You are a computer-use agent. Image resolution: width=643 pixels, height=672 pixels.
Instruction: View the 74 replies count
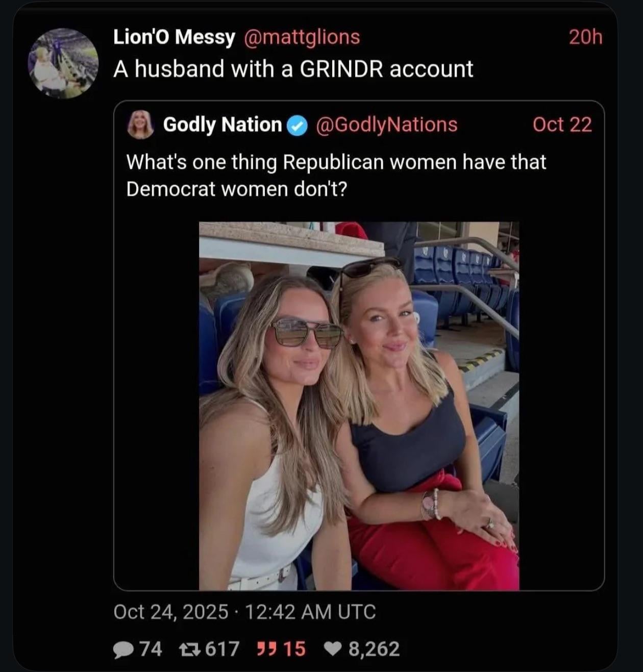(x=151, y=649)
